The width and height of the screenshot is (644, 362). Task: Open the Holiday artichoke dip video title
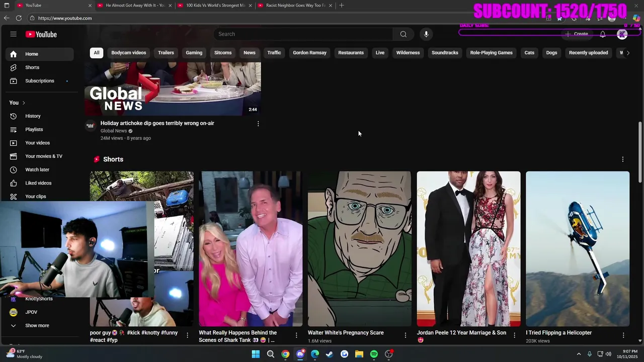point(157,123)
